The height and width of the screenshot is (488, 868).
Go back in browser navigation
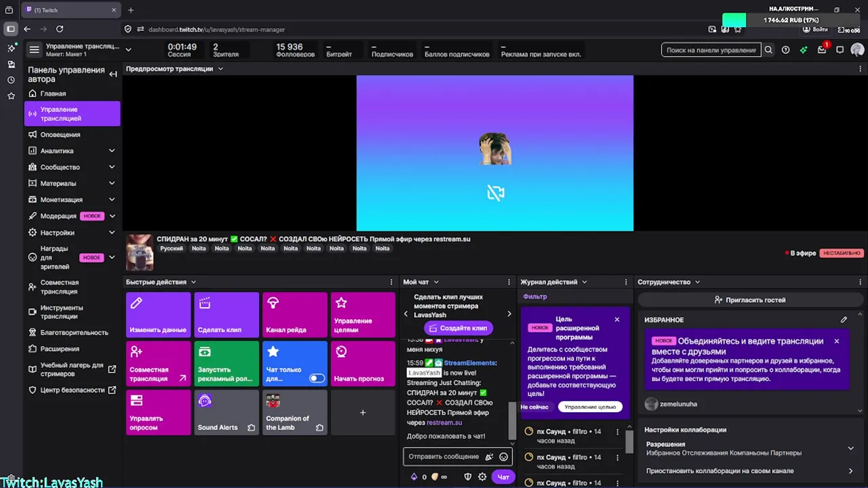pos(27,29)
